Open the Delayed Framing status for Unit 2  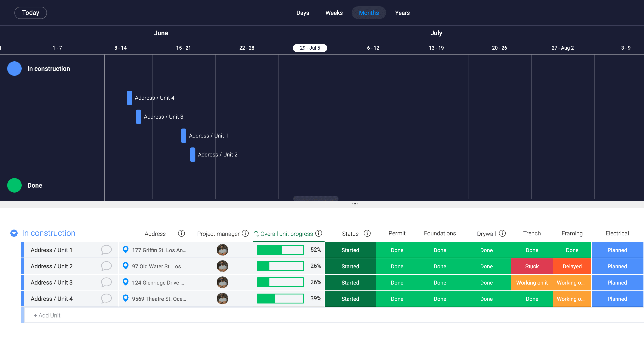tap(572, 266)
